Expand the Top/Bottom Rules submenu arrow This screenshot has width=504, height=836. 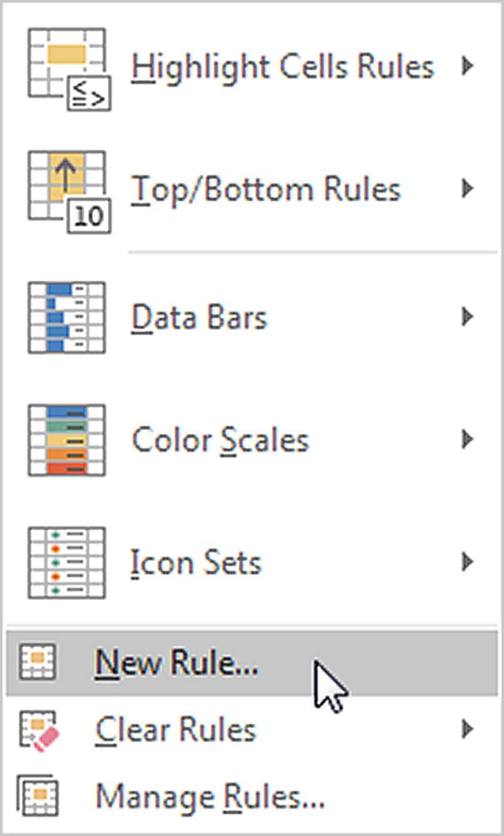point(466,188)
